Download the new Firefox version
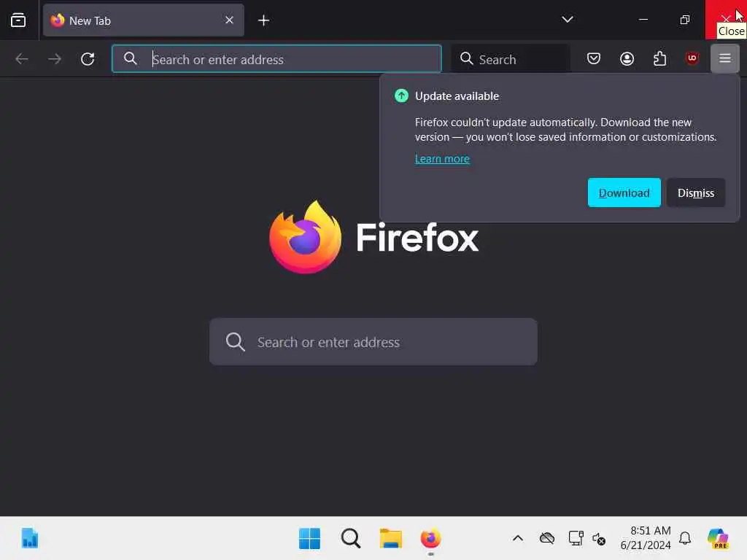This screenshot has height=560, width=747. [x=624, y=192]
